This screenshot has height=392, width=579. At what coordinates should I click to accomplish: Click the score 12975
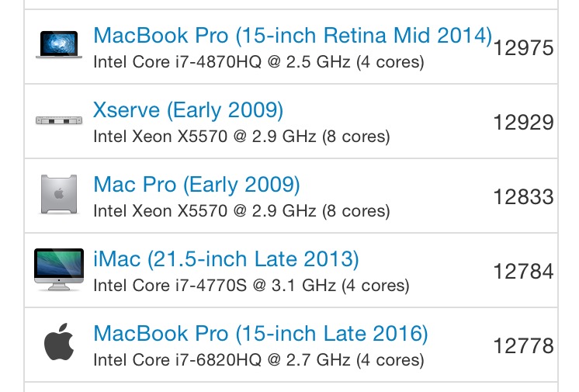click(x=524, y=48)
